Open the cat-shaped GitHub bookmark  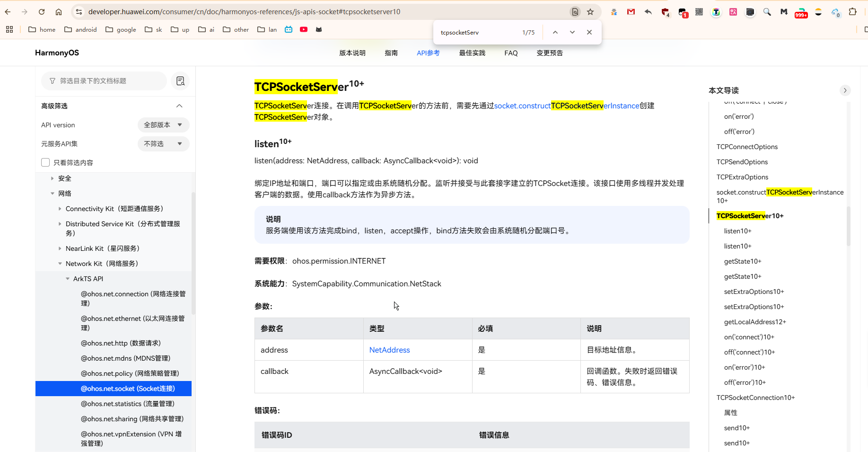[319, 29]
